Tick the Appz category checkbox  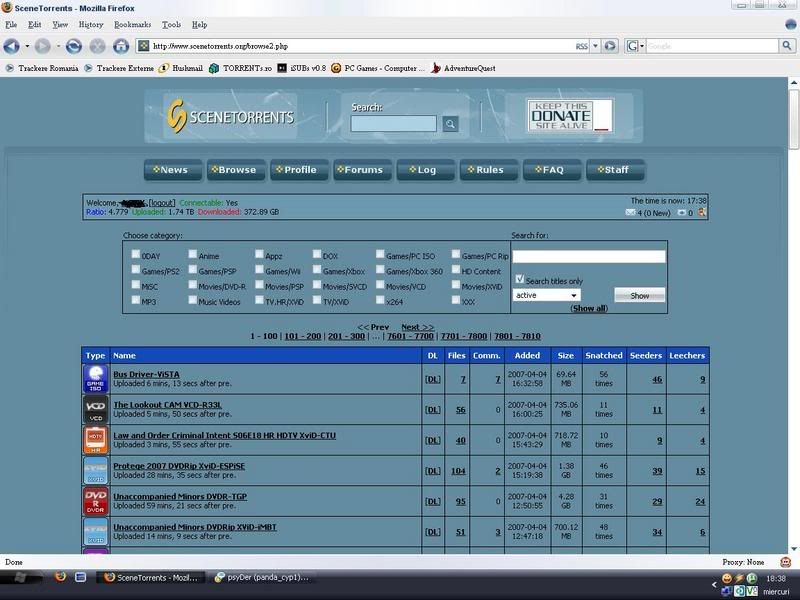coord(259,254)
